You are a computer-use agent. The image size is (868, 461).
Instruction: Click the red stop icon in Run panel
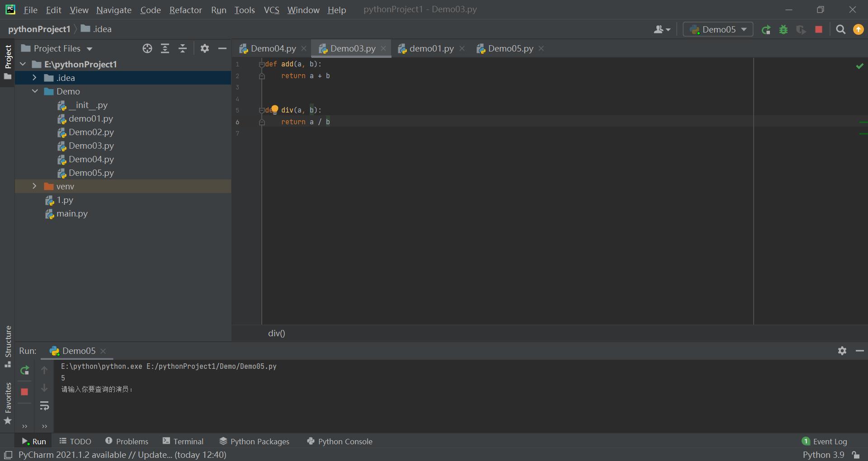24,392
